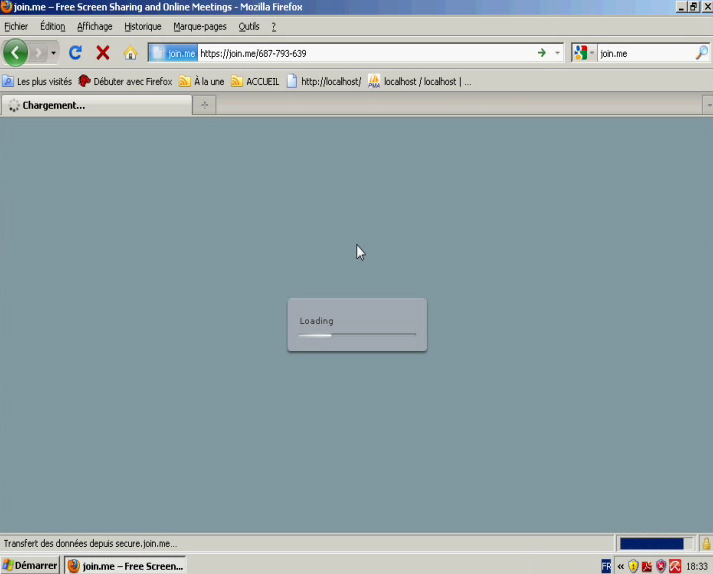Image resolution: width=713 pixels, height=574 pixels.
Task: Click the green Go arrow in address bar
Action: (542, 53)
